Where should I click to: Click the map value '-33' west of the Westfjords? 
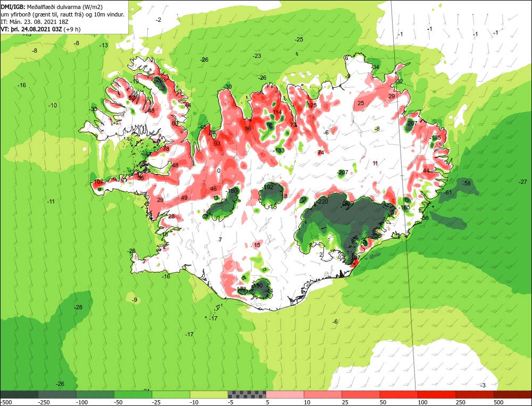click(93, 109)
